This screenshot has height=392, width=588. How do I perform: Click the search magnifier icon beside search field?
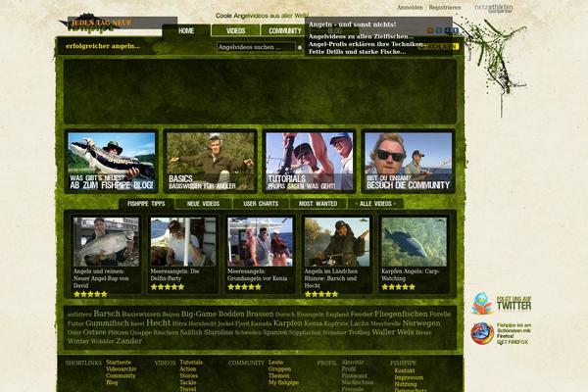pos(299,48)
